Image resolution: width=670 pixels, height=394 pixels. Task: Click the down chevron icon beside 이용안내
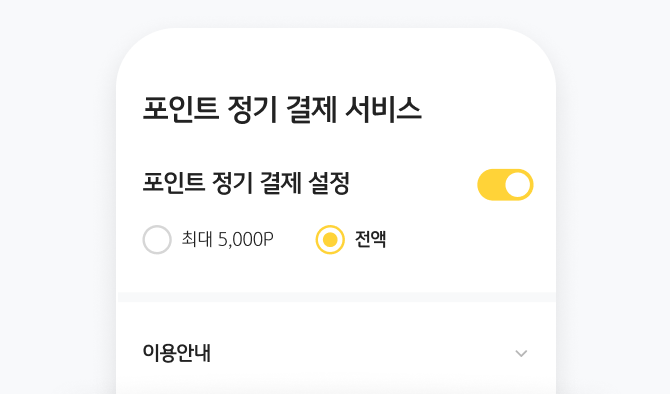tap(521, 353)
